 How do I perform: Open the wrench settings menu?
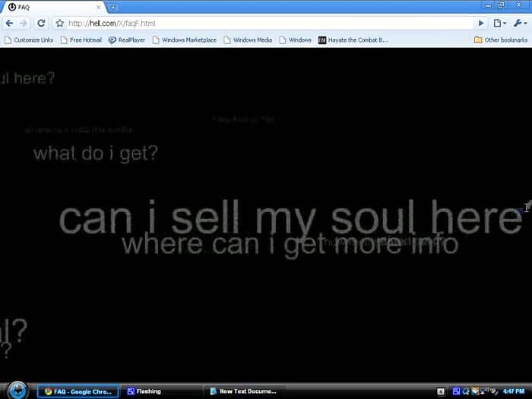point(519,24)
